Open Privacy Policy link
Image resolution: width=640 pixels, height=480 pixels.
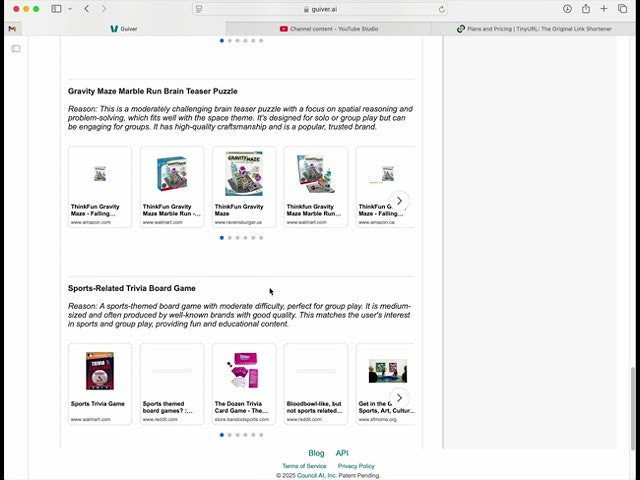356,466
